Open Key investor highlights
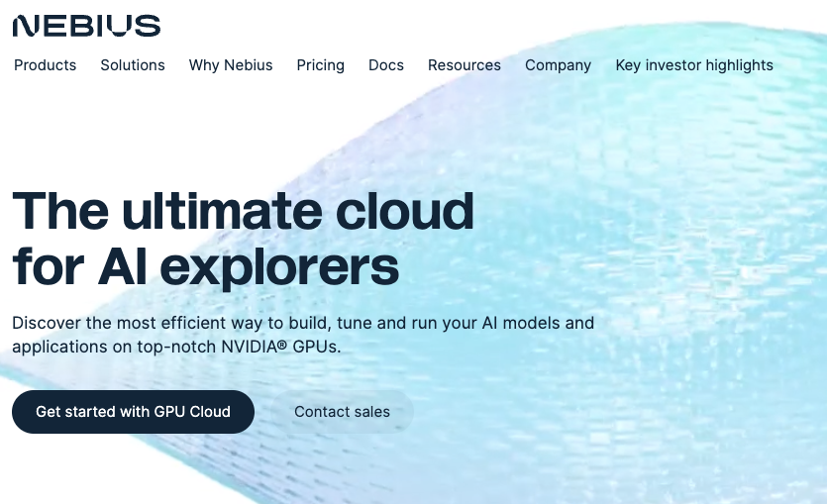Screen dimensions: 827x504 pos(694,64)
